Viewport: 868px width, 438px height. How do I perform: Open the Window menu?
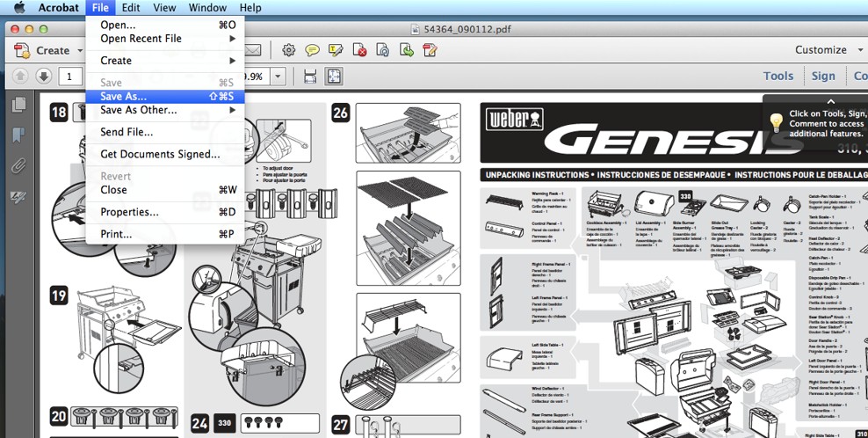(x=207, y=8)
